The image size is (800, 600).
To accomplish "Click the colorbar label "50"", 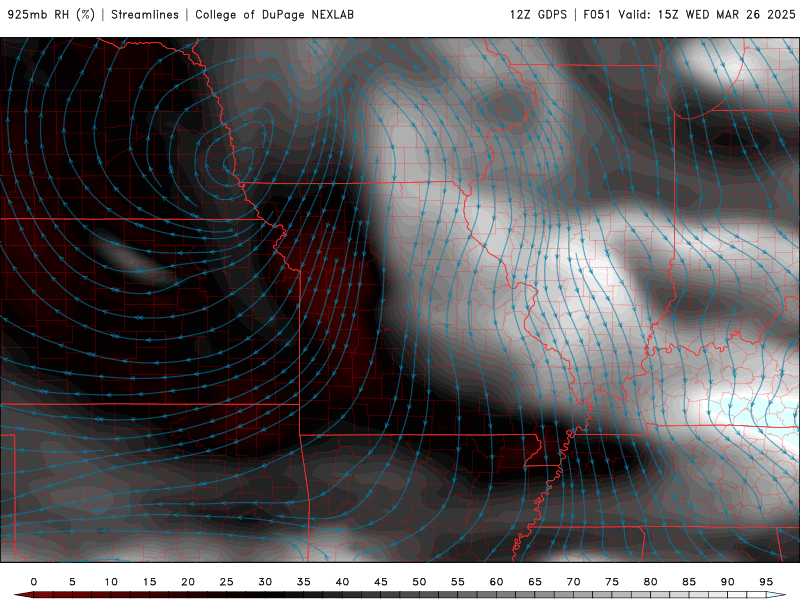I will (419, 582).
